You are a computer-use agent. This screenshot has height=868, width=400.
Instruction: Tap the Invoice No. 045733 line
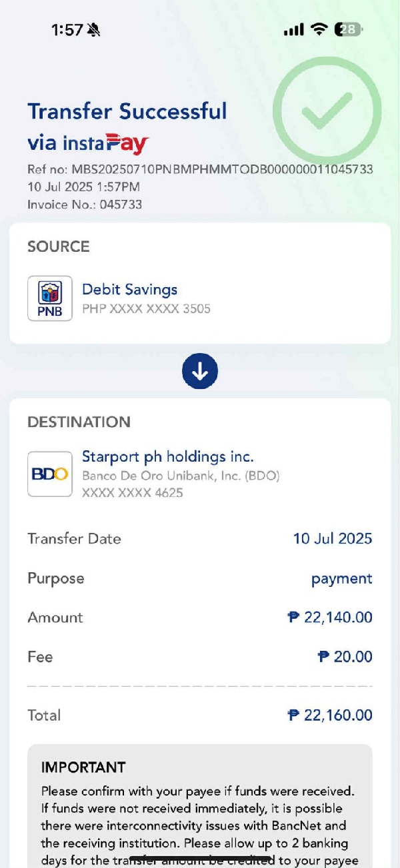coord(85,205)
